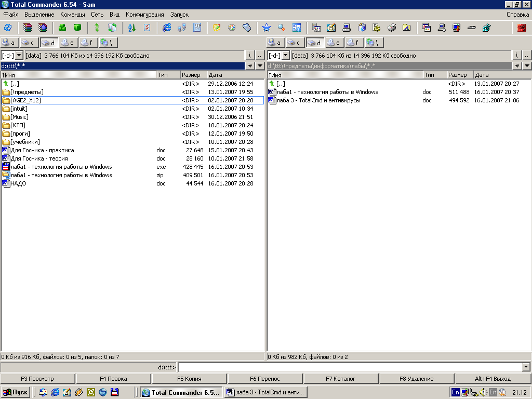Switch right panel to drive a
This screenshot has width=532, height=399.
(275, 43)
